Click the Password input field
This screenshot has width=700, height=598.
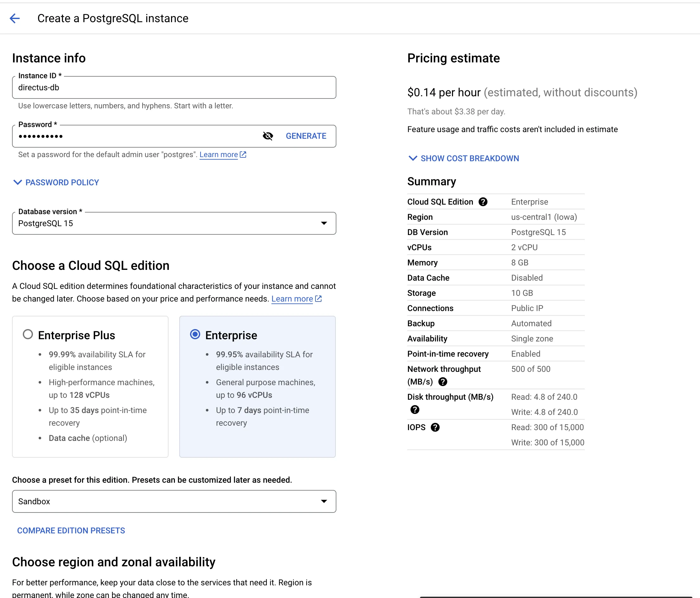point(135,136)
